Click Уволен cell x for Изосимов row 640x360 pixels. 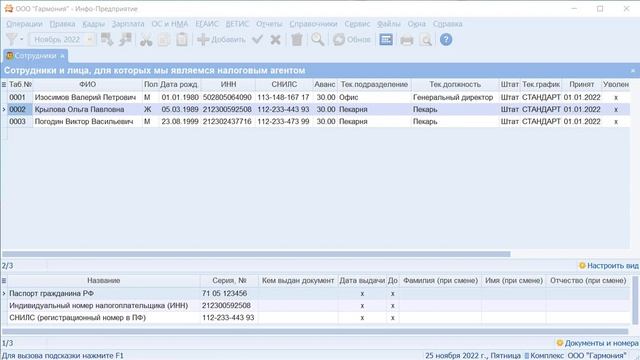click(616, 98)
